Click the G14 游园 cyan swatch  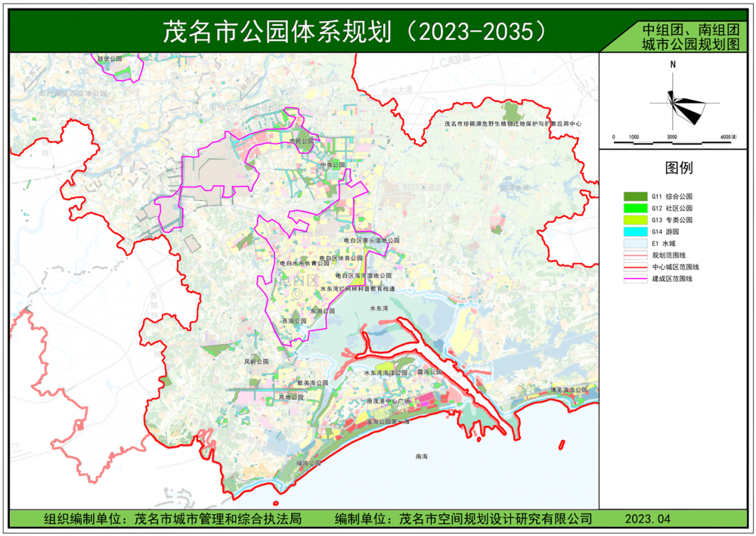[x=635, y=232]
